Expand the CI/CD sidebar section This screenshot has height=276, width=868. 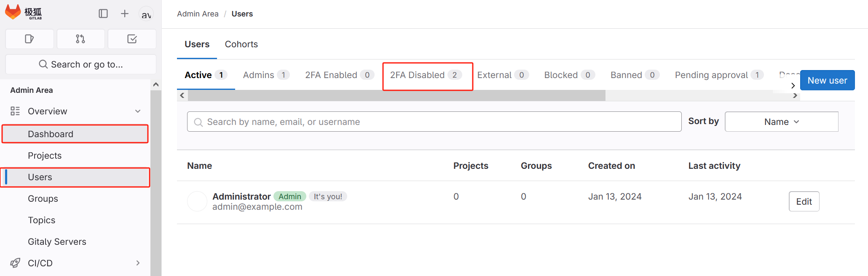[x=138, y=262]
